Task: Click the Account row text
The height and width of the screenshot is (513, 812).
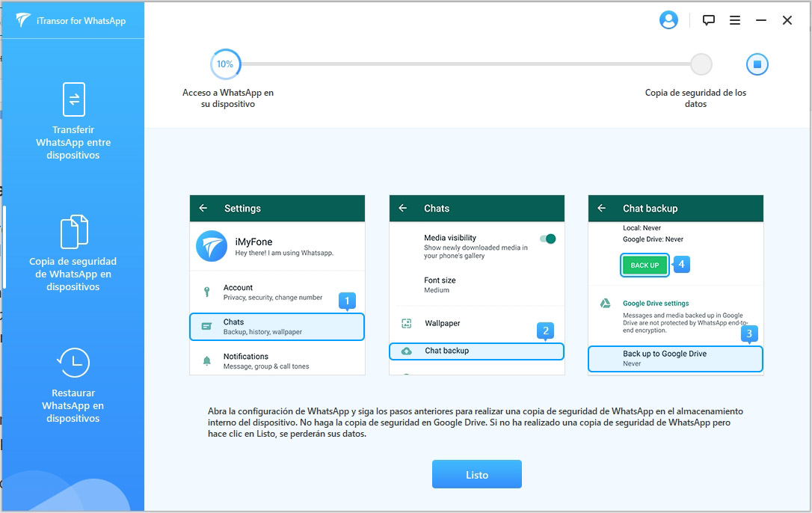Action: [x=272, y=292]
